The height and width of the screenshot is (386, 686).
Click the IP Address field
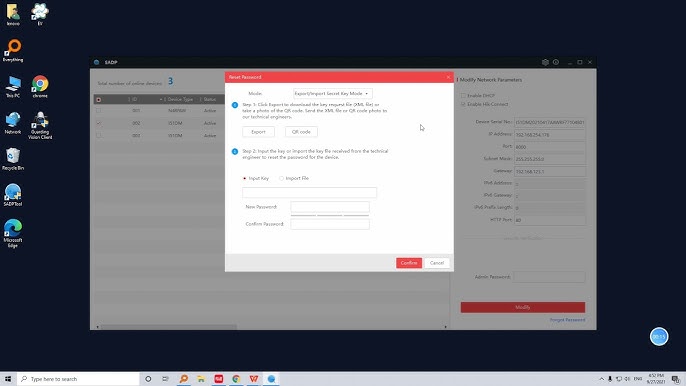click(x=550, y=135)
